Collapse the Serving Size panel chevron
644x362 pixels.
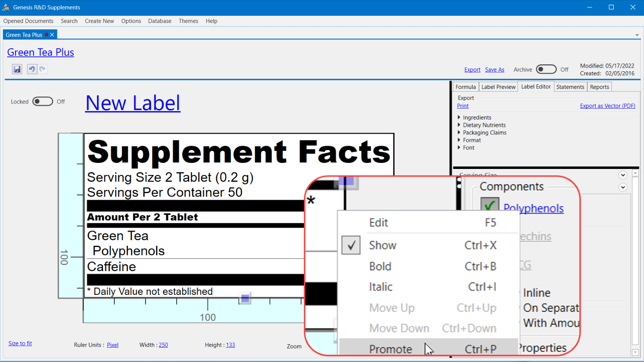click(x=623, y=175)
